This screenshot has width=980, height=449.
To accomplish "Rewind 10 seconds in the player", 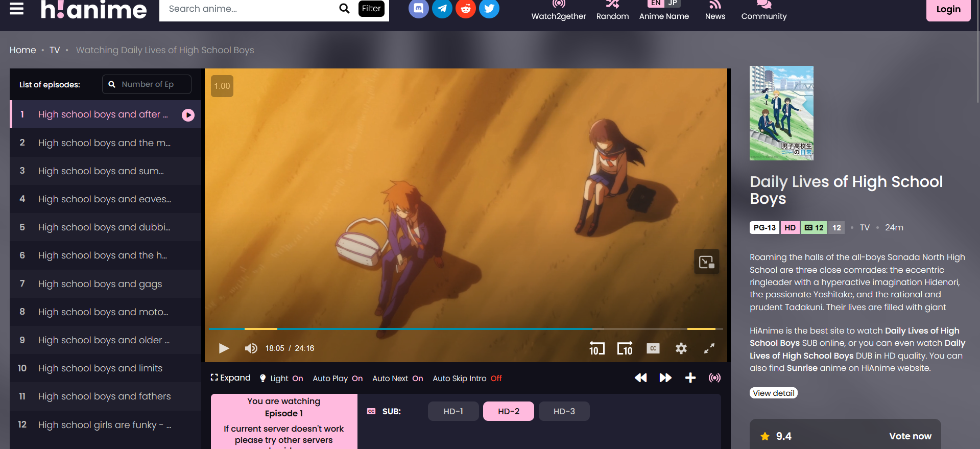I will tap(596, 348).
